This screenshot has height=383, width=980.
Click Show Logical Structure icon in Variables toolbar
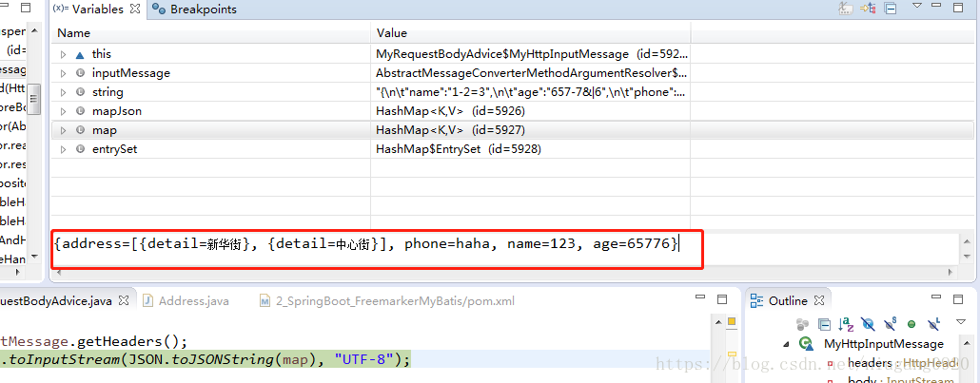coord(868,9)
